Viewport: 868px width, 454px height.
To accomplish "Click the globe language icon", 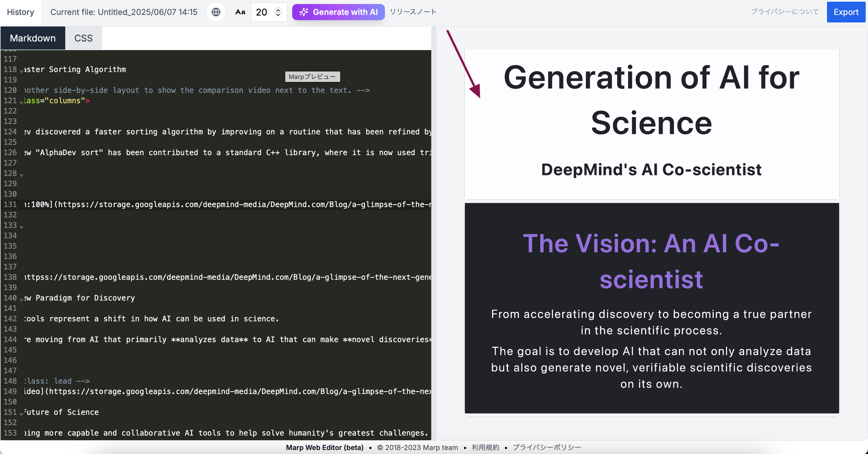I will click(x=216, y=12).
